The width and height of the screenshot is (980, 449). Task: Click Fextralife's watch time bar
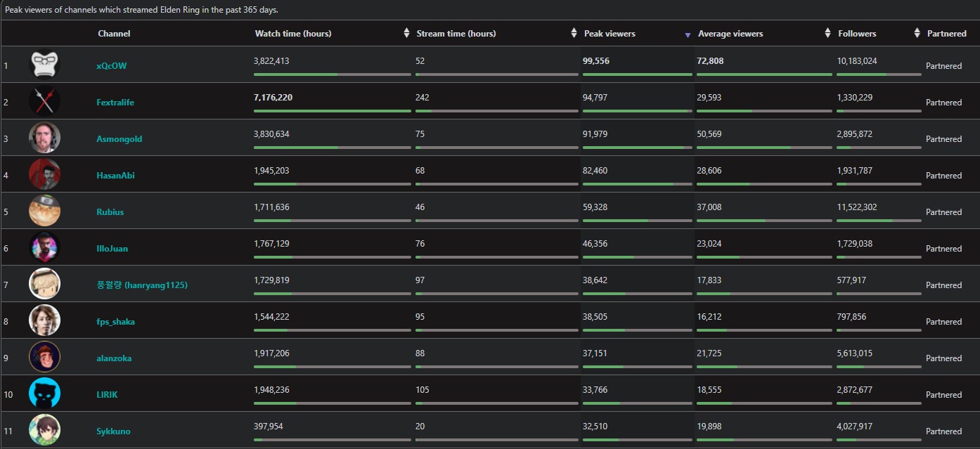tap(333, 111)
